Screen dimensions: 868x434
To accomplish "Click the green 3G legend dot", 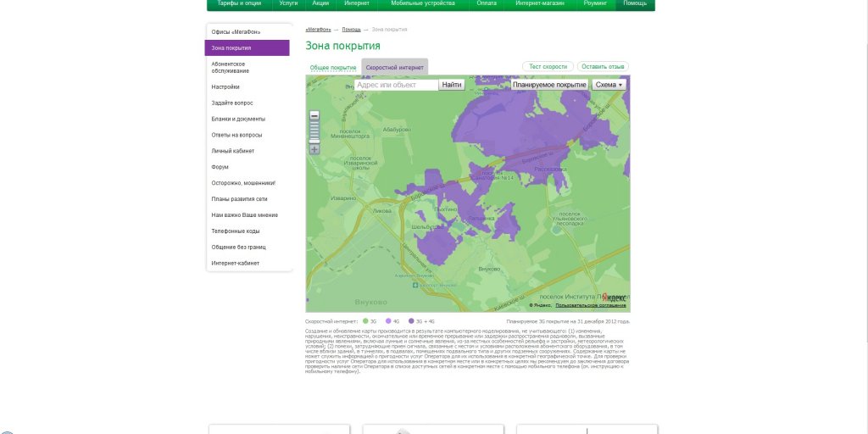I will coord(365,321).
